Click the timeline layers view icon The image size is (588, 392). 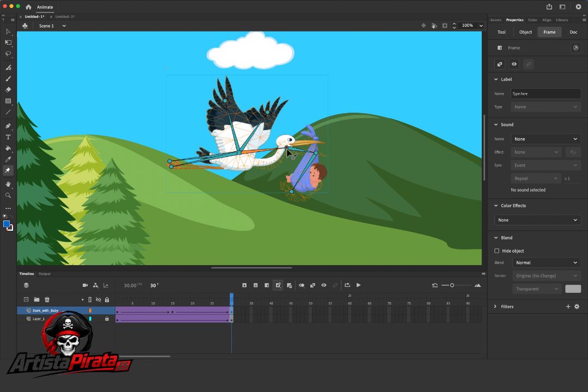click(26, 285)
